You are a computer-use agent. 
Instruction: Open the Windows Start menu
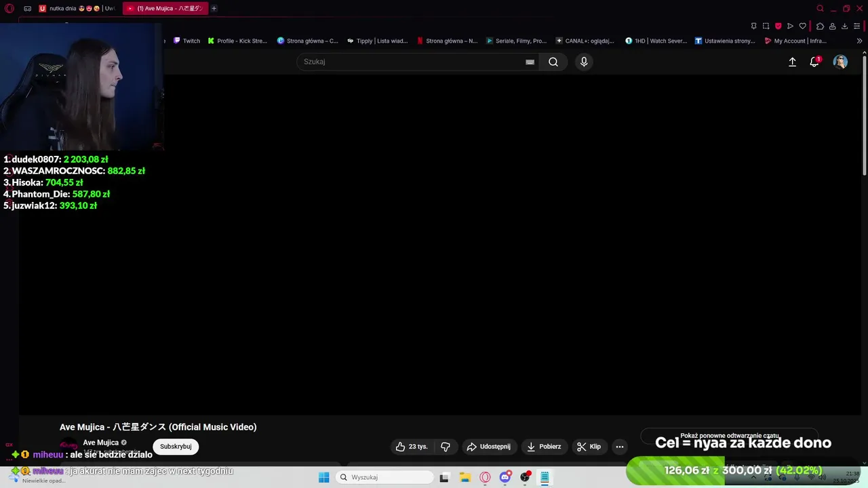(323, 477)
